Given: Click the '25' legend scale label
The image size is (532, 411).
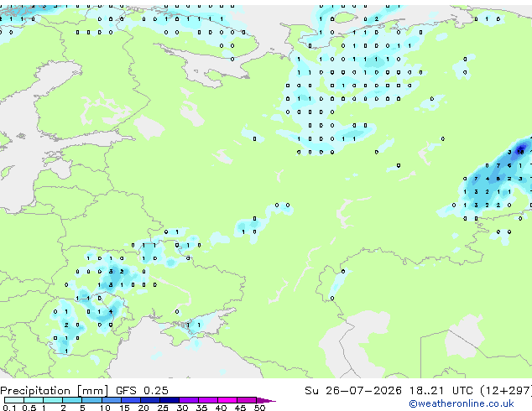Looking at the screenshot, I should (x=163, y=408).
